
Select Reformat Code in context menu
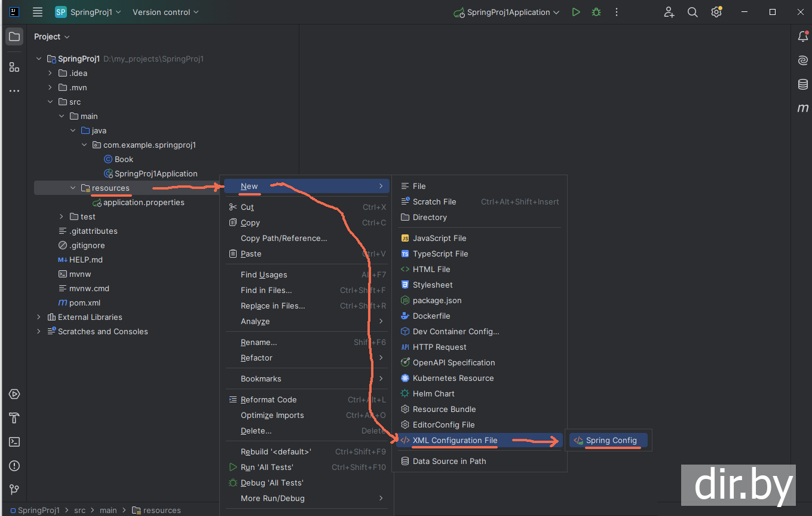268,399
